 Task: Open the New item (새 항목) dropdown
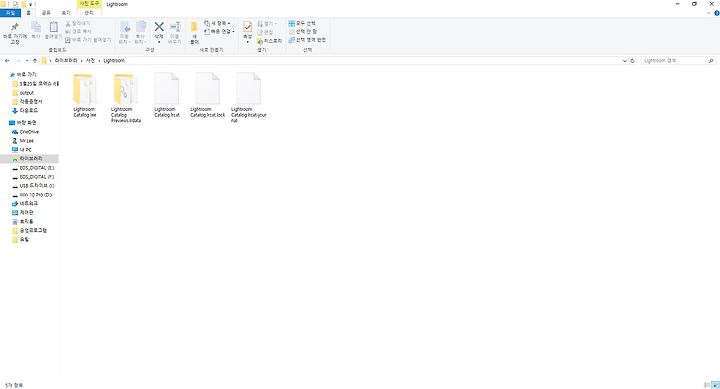point(217,23)
